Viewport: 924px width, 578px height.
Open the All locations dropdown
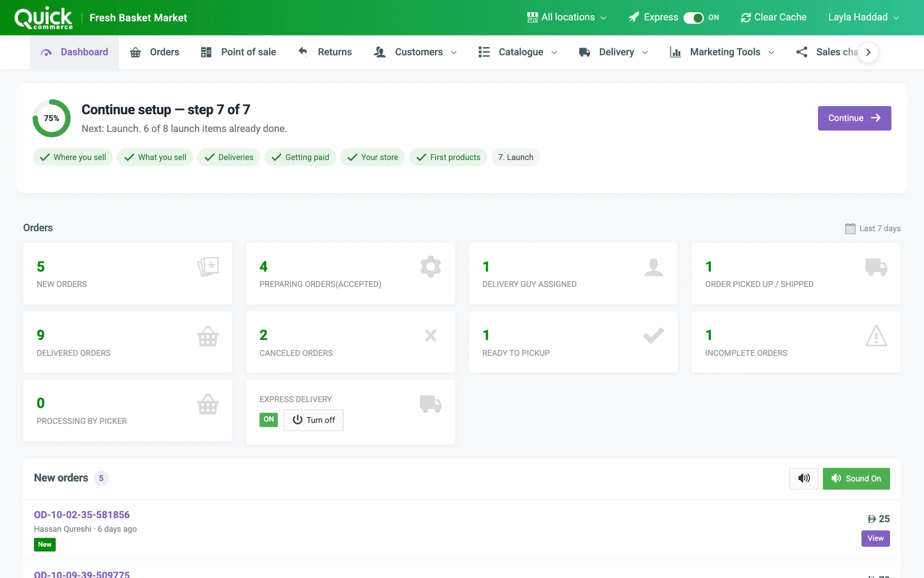click(567, 17)
